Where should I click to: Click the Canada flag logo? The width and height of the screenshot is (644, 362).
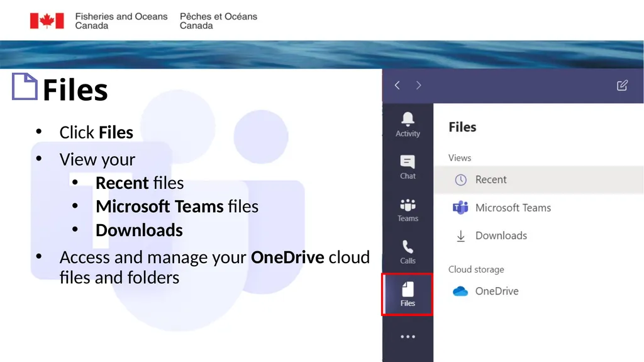click(47, 21)
